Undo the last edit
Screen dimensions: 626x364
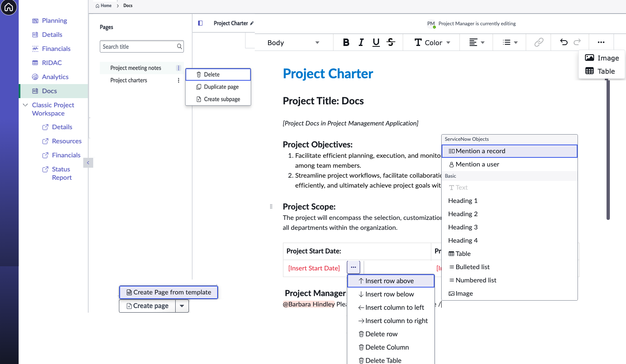(x=564, y=42)
